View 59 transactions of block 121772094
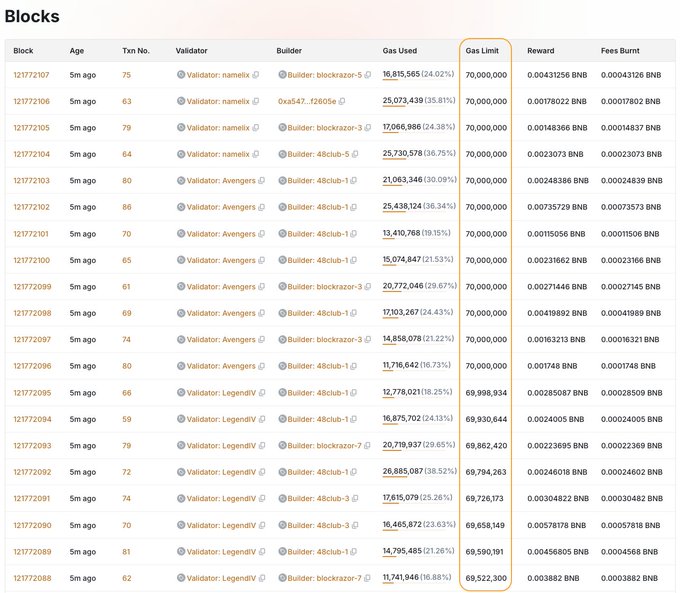Screen dimensions: 680x593 pyautogui.click(x=127, y=419)
